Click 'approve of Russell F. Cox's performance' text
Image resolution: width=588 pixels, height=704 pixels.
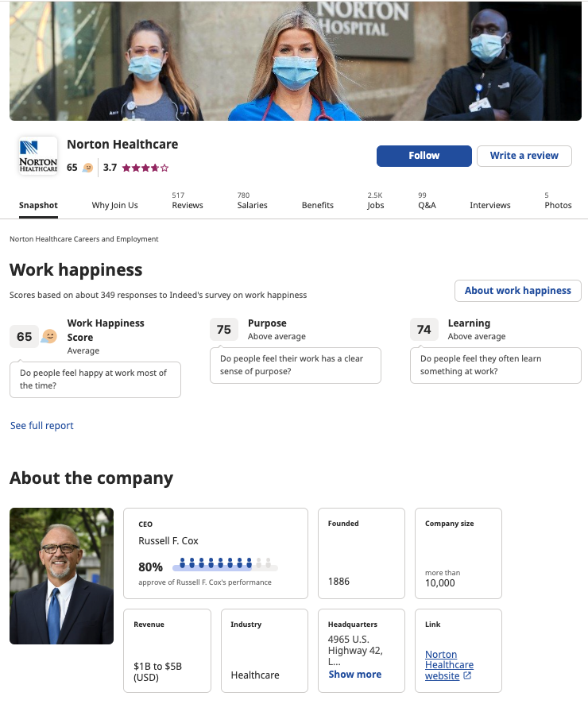(205, 582)
